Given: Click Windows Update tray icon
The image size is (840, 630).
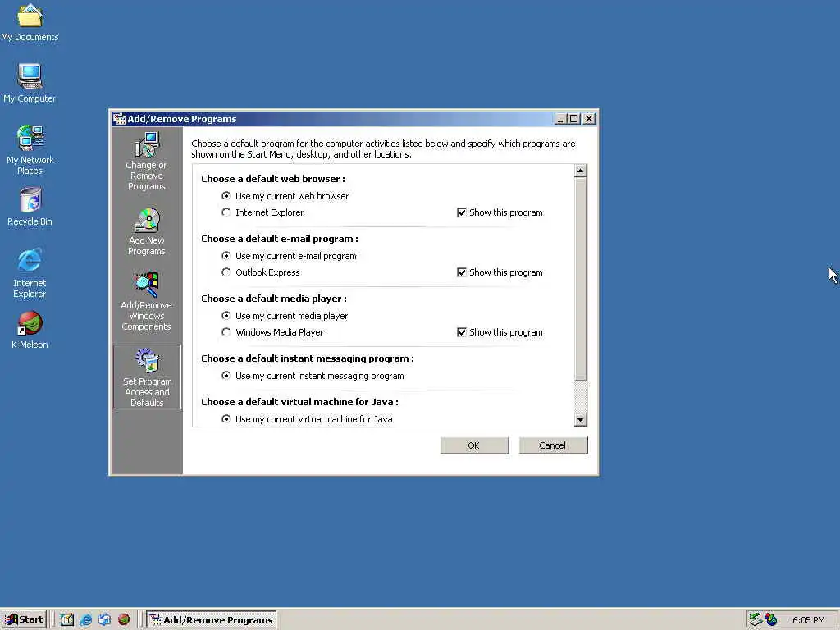Looking at the screenshot, I should click(771, 619).
